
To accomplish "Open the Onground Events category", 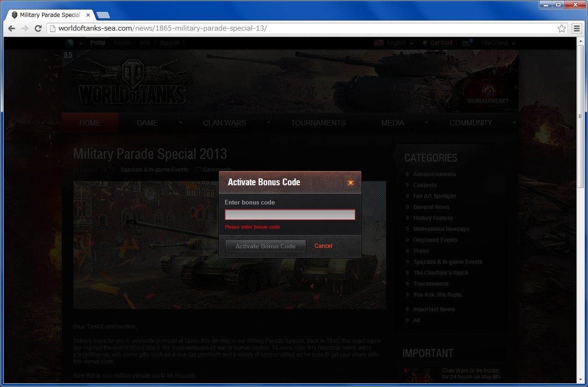I will click(435, 240).
